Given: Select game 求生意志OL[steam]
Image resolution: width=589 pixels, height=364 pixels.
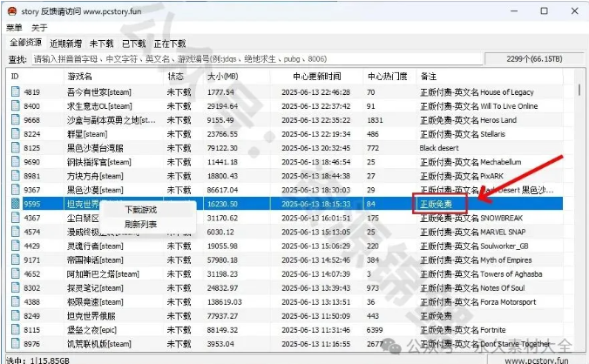Looking at the screenshot, I should (x=99, y=106).
